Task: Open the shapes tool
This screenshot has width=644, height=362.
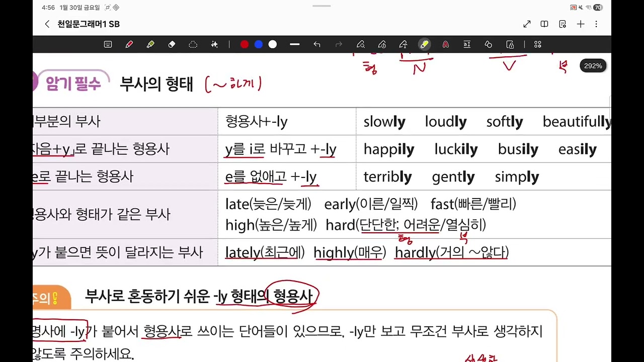Action: click(488, 44)
